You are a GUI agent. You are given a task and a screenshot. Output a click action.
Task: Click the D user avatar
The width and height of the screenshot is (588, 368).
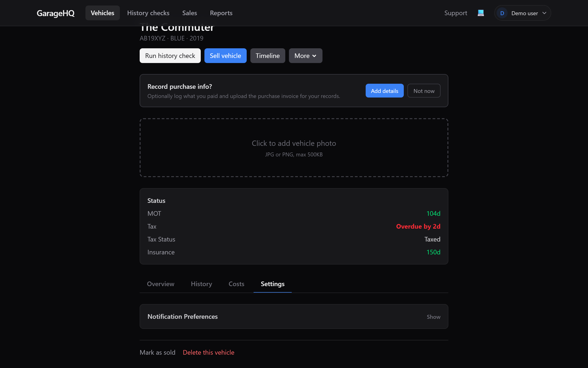(x=502, y=13)
